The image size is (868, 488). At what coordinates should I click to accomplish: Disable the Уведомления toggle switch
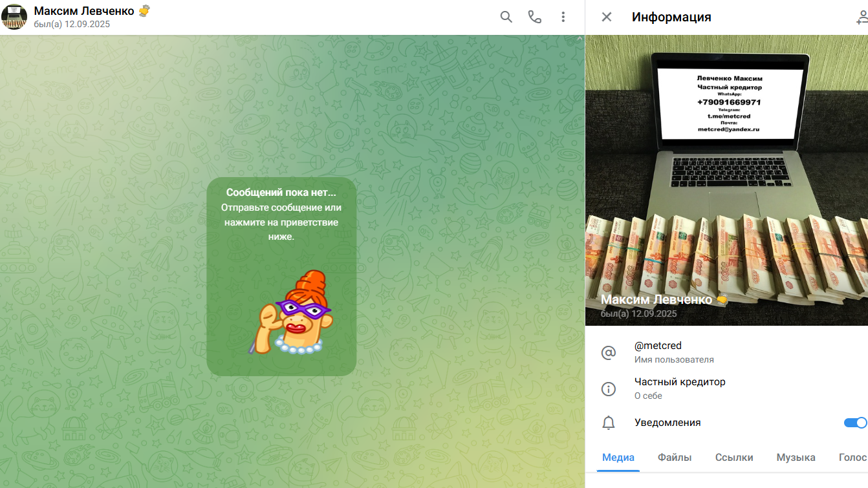click(x=855, y=423)
